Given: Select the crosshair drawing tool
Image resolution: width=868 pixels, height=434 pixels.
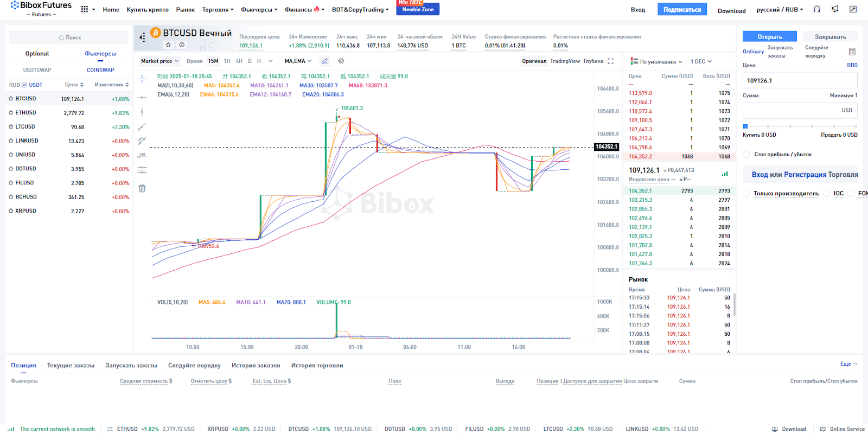Looking at the screenshot, I should 142,79.
